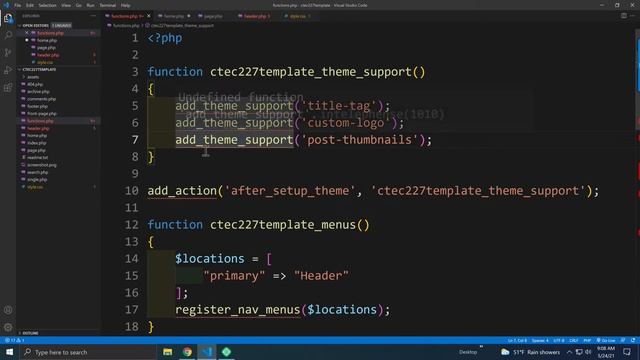Open the Terminal menu
This screenshot has width=640, height=360.
[108, 5]
